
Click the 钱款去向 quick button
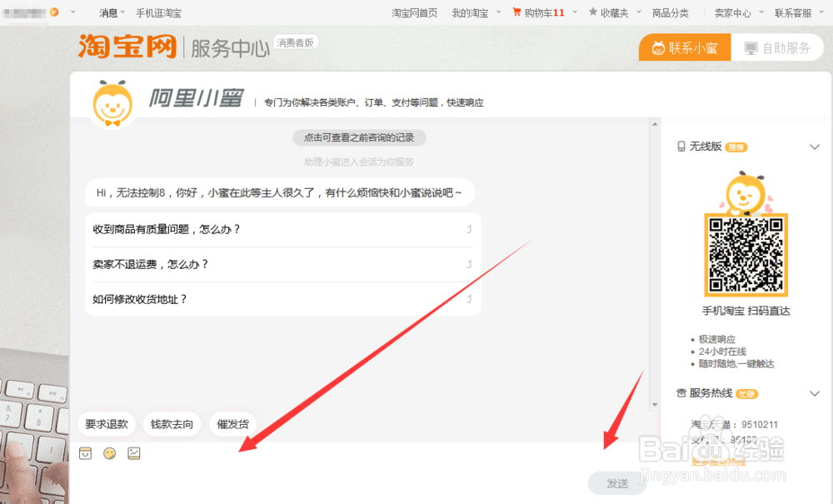(x=172, y=424)
